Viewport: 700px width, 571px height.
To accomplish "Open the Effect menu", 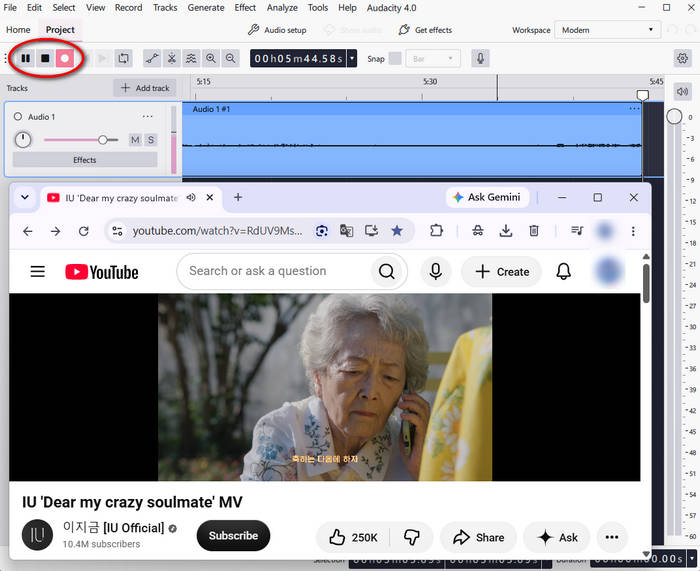I will 245,8.
